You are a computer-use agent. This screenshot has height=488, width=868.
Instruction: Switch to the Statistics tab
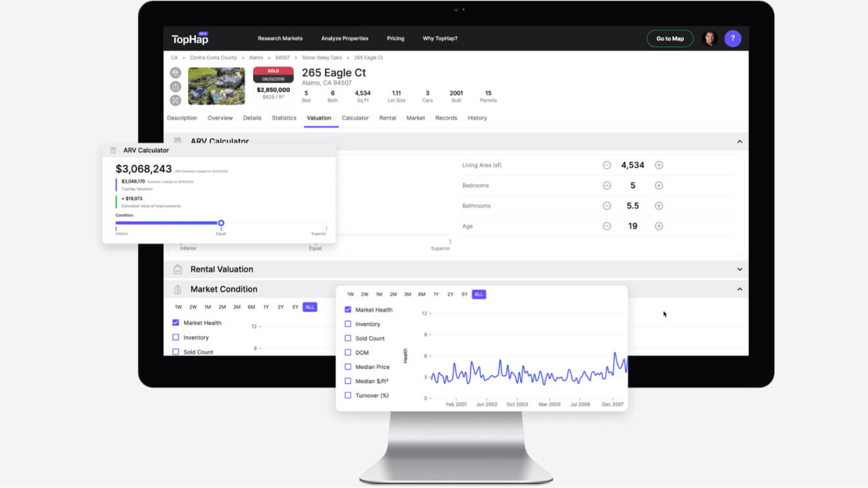[x=284, y=118]
